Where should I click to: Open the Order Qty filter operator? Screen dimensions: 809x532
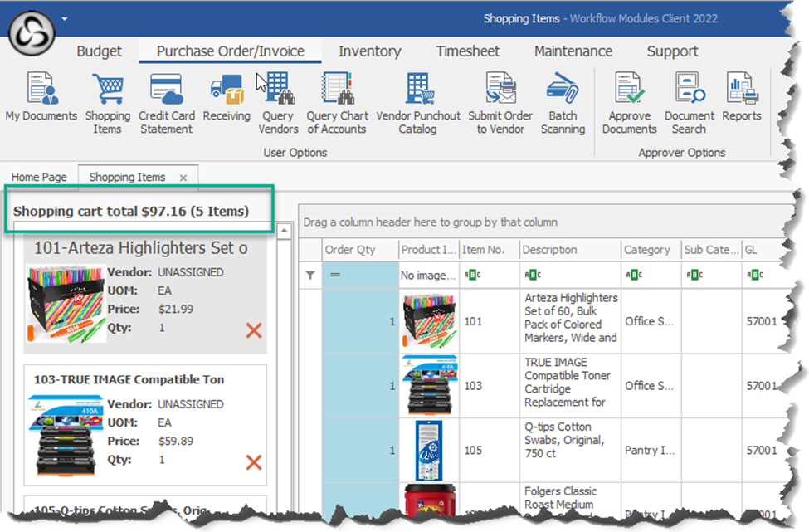(x=335, y=276)
